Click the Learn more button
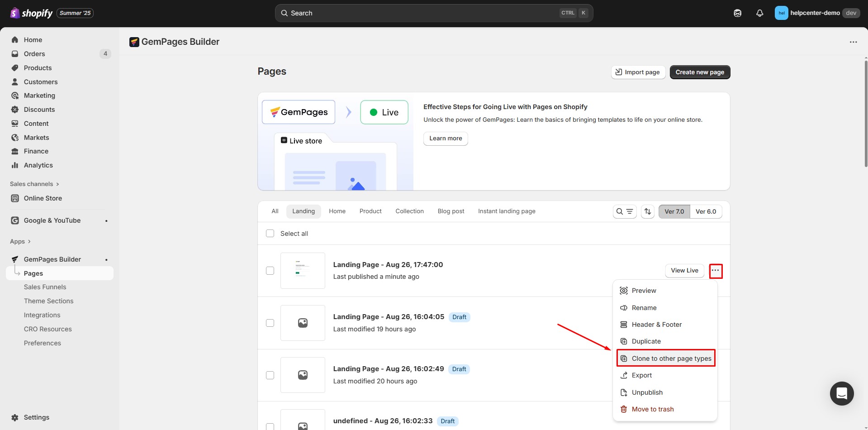 [x=445, y=139]
